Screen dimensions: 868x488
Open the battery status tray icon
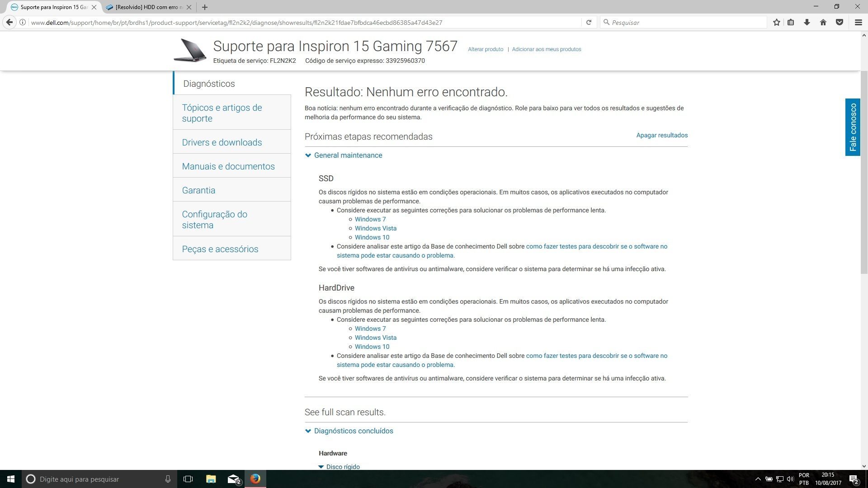[769, 479]
